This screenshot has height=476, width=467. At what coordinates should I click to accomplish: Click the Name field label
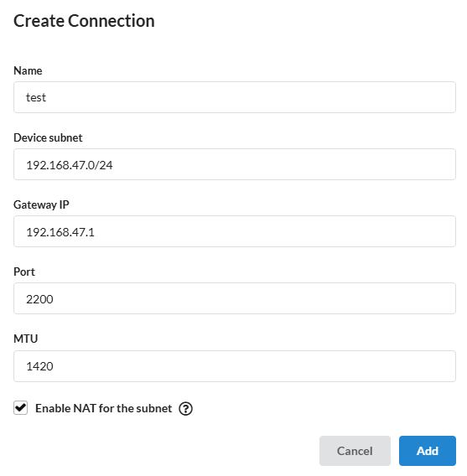click(28, 70)
